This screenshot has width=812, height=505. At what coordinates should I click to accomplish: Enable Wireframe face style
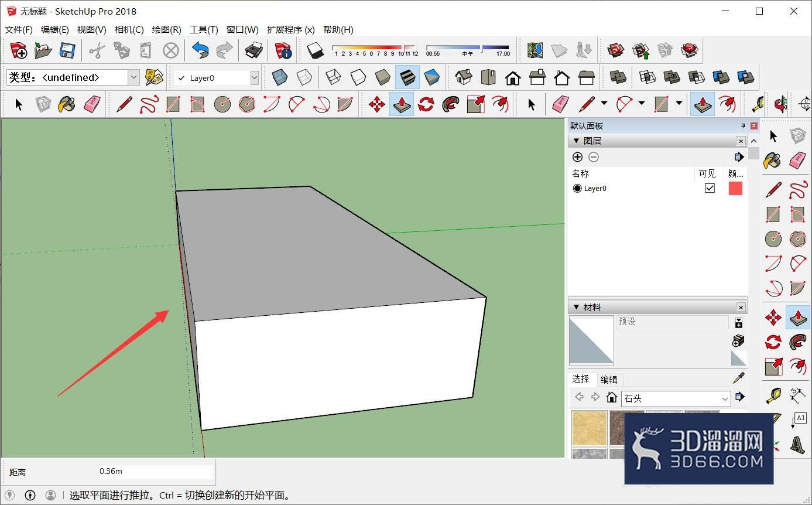coord(333,77)
